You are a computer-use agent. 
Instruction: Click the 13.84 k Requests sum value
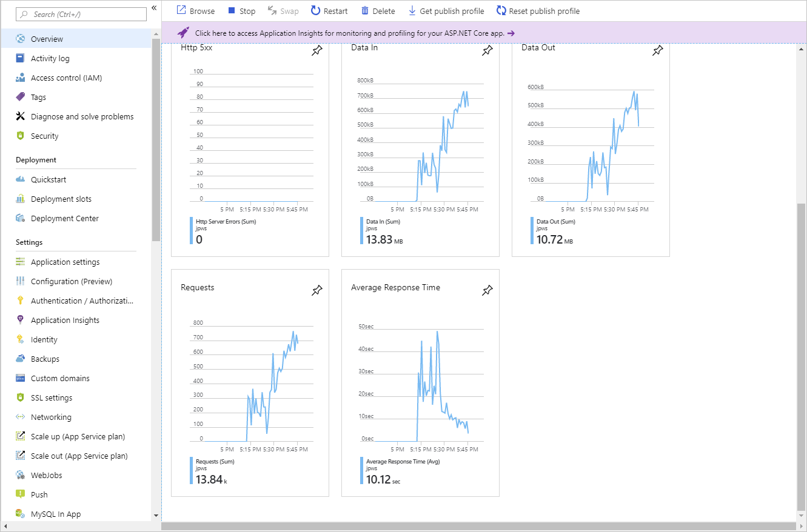click(x=212, y=480)
